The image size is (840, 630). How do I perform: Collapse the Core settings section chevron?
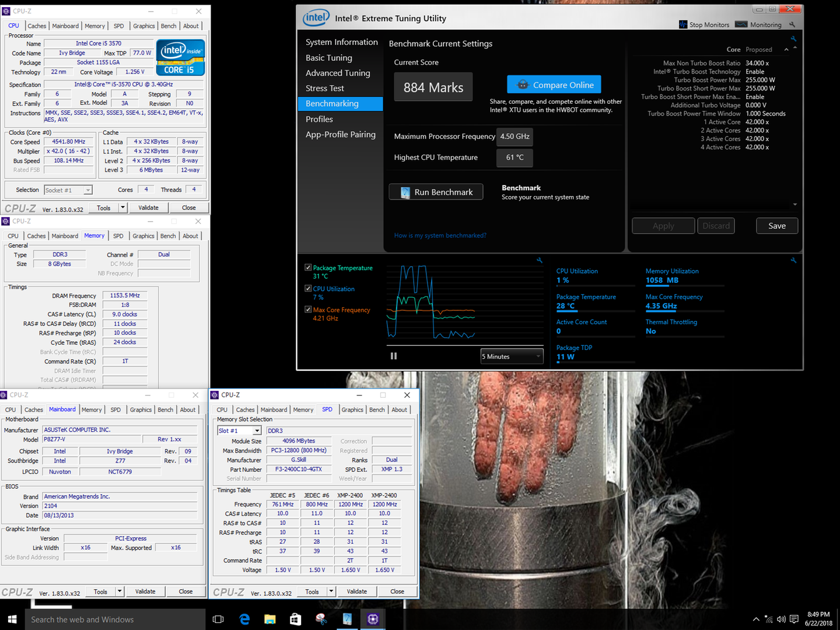(x=786, y=50)
